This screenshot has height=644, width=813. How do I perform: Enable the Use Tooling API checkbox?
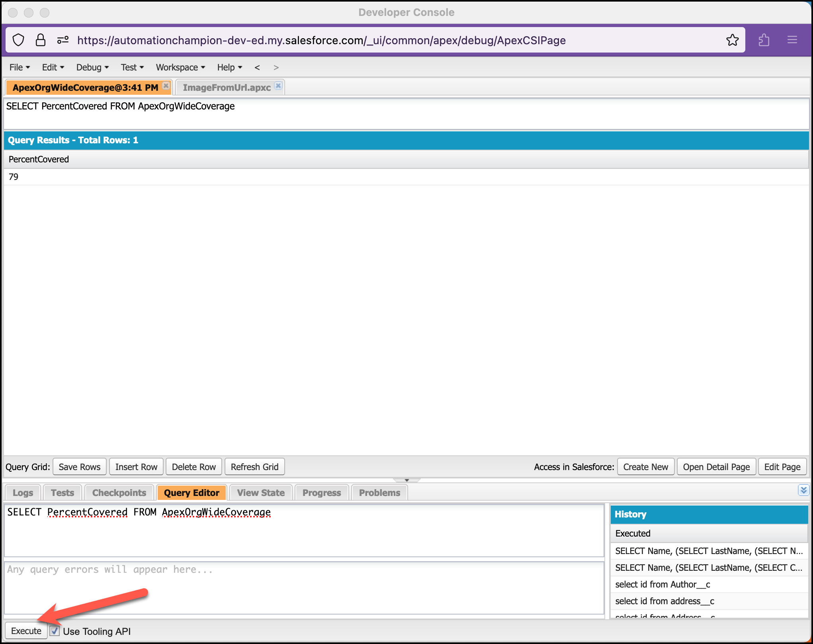54,631
